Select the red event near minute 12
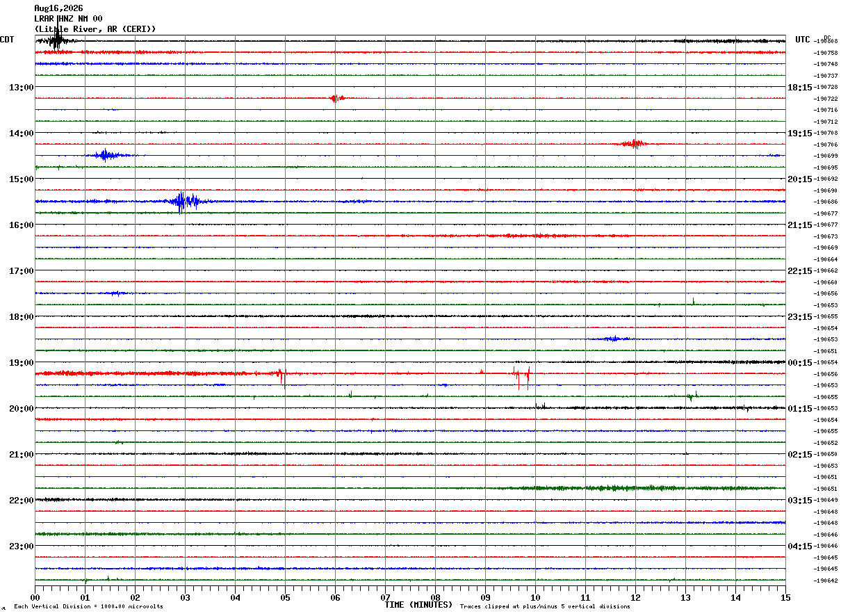The width and height of the screenshot is (841, 616). point(634,144)
